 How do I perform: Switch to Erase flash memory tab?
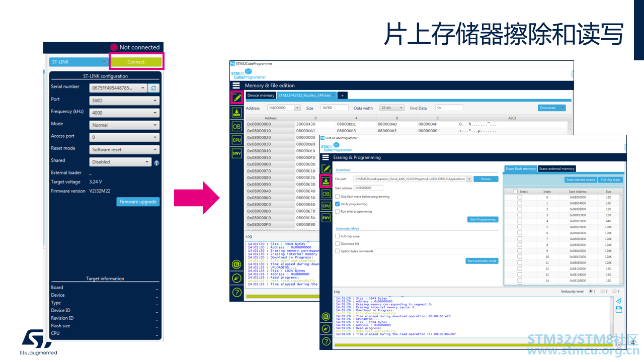[521, 169]
